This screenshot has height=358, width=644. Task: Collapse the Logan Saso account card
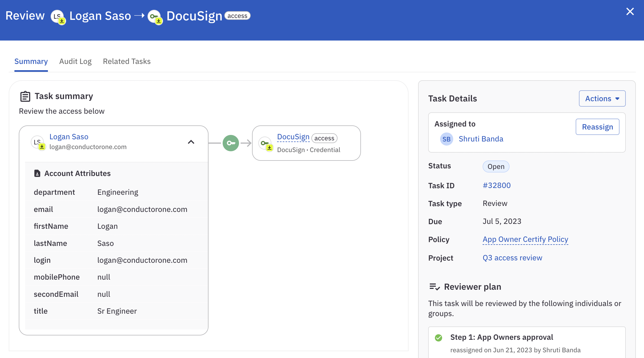[191, 142]
